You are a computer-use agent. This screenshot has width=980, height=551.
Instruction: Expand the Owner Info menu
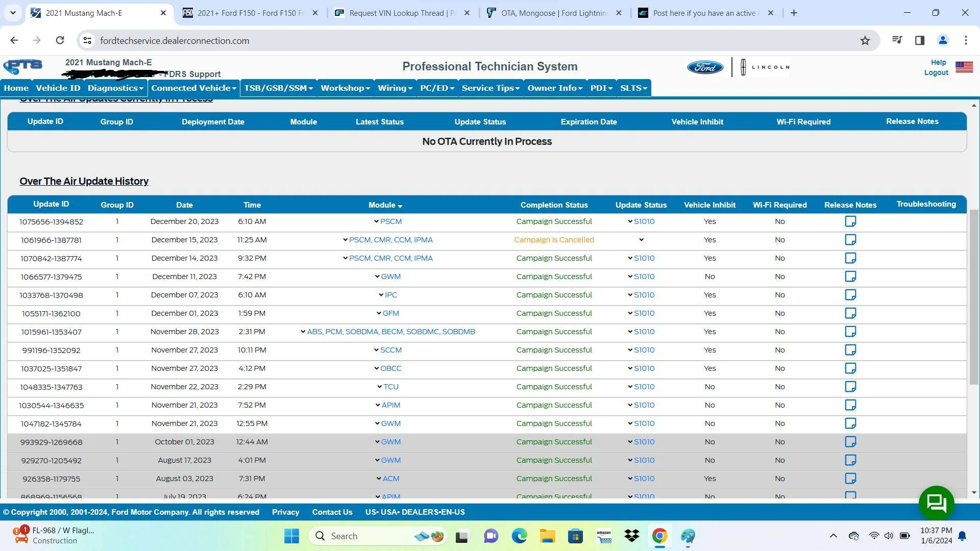[555, 88]
